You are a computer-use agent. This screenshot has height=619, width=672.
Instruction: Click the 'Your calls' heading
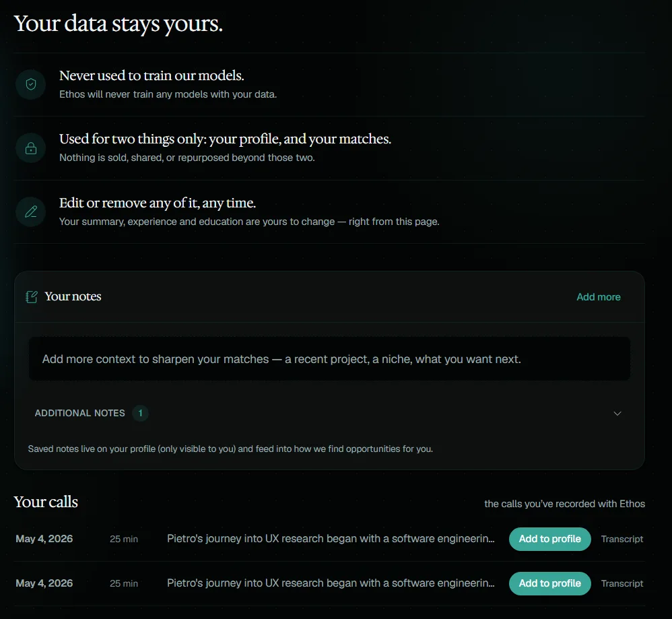[x=46, y=502]
